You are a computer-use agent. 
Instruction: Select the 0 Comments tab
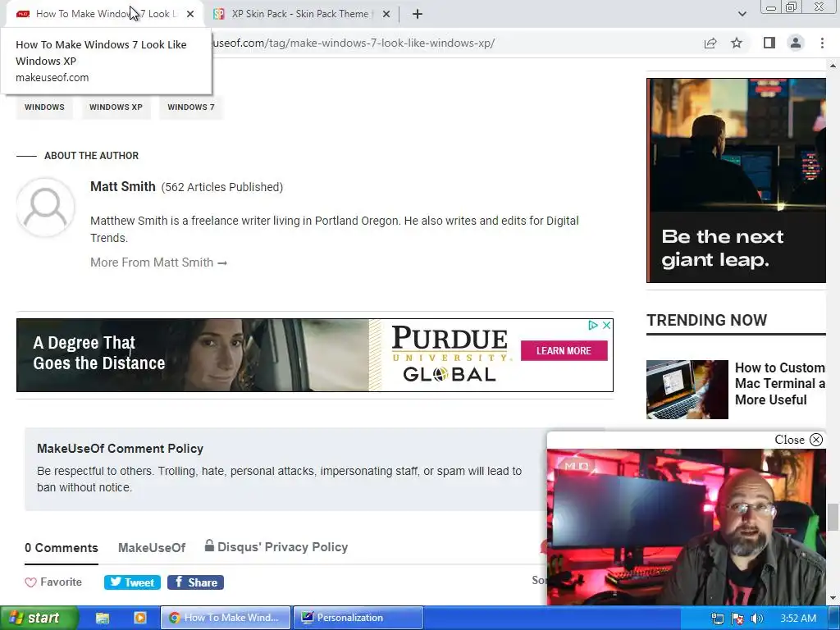click(62, 548)
